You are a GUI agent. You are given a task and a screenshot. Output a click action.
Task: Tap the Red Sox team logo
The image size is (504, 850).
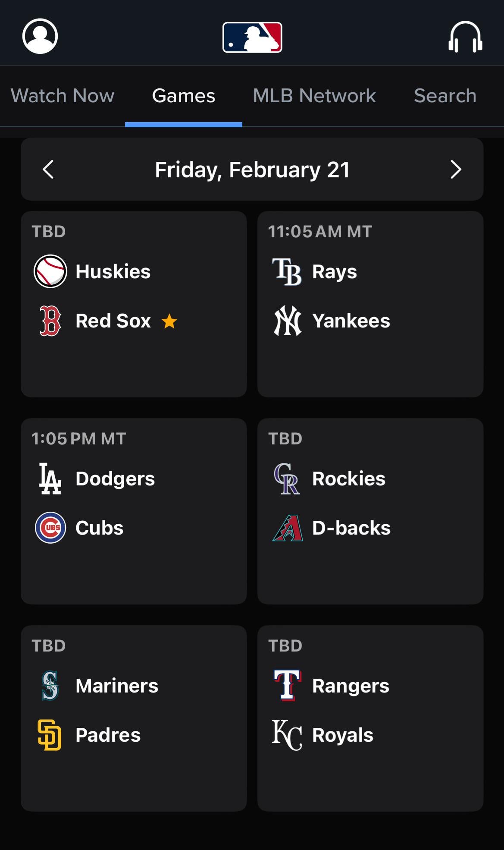click(x=50, y=321)
